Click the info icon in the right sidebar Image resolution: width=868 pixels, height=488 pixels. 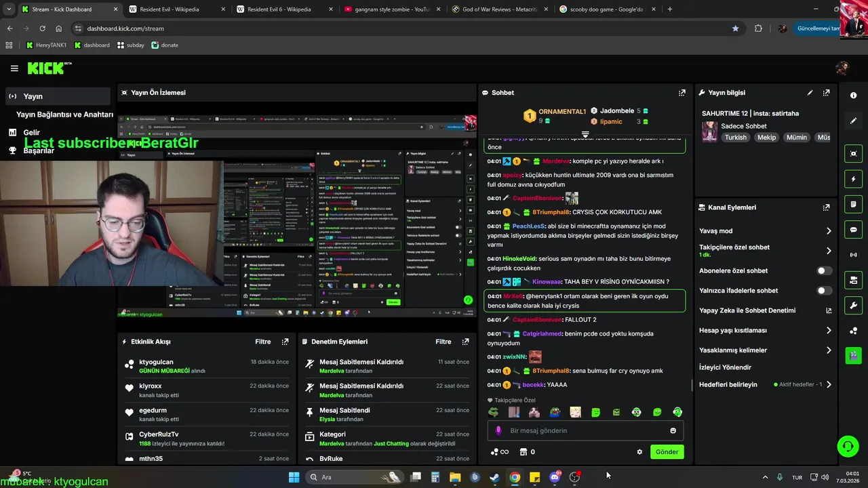[x=853, y=96]
